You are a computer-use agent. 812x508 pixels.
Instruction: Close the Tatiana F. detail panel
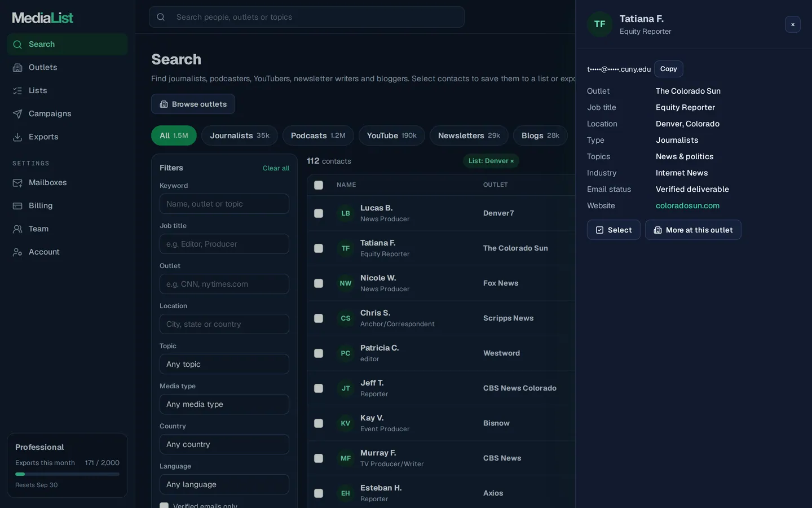793,24
